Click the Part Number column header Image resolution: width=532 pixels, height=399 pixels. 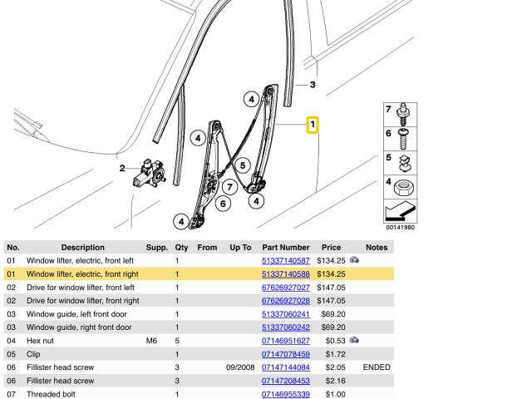pos(285,247)
